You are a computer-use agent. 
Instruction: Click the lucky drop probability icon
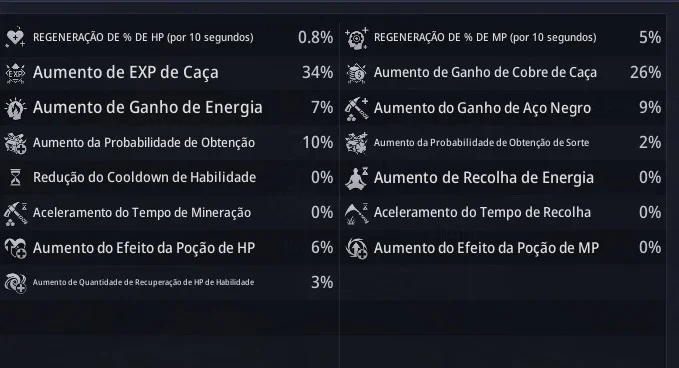(x=356, y=143)
